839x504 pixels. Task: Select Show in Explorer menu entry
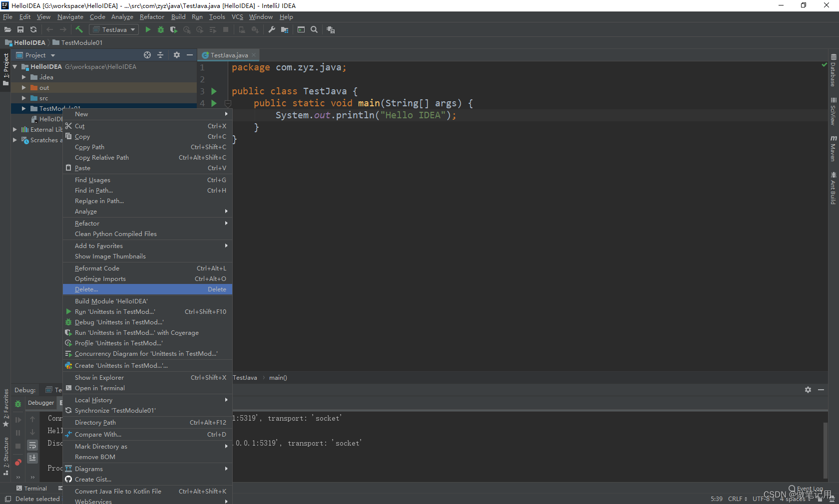pos(147,378)
